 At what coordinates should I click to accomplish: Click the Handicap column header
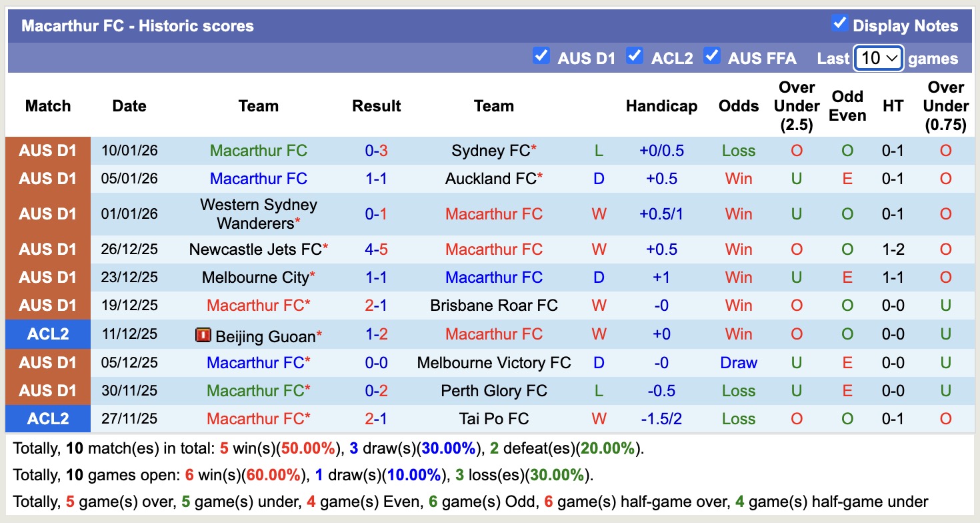pos(661,105)
